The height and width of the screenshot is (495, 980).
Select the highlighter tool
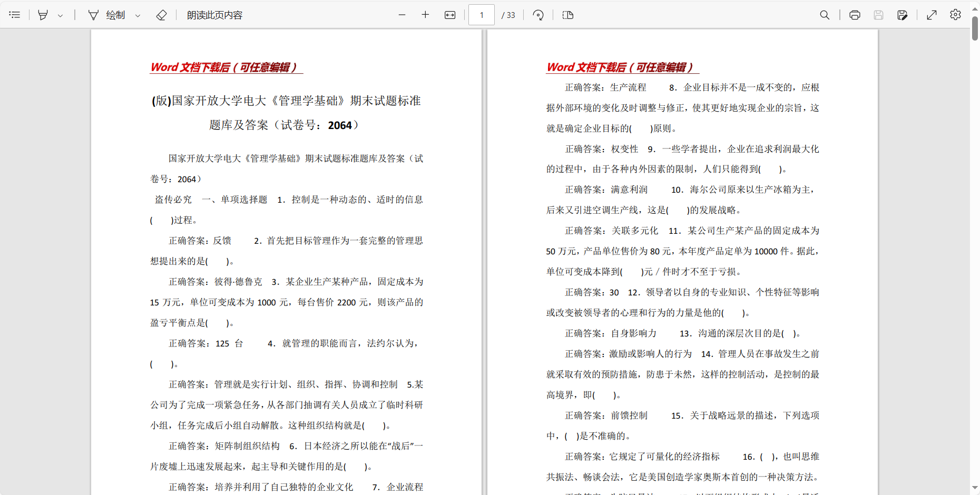tap(43, 15)
